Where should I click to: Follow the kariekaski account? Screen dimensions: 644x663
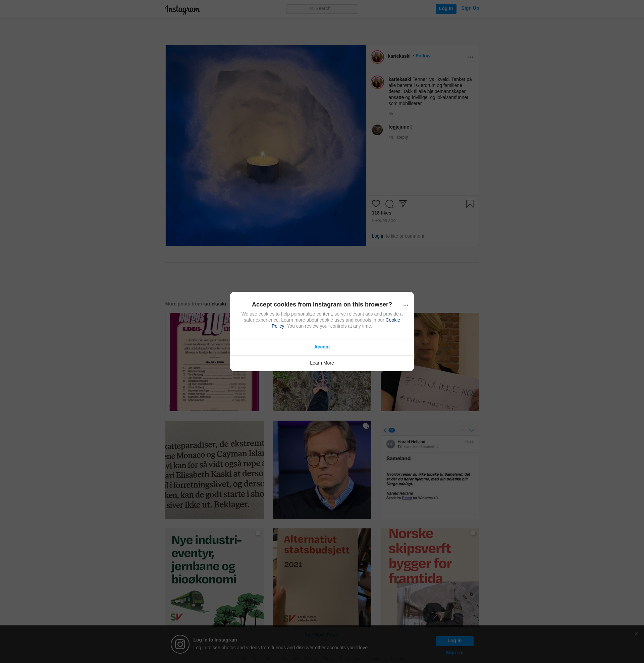click(x=423, y=56)
